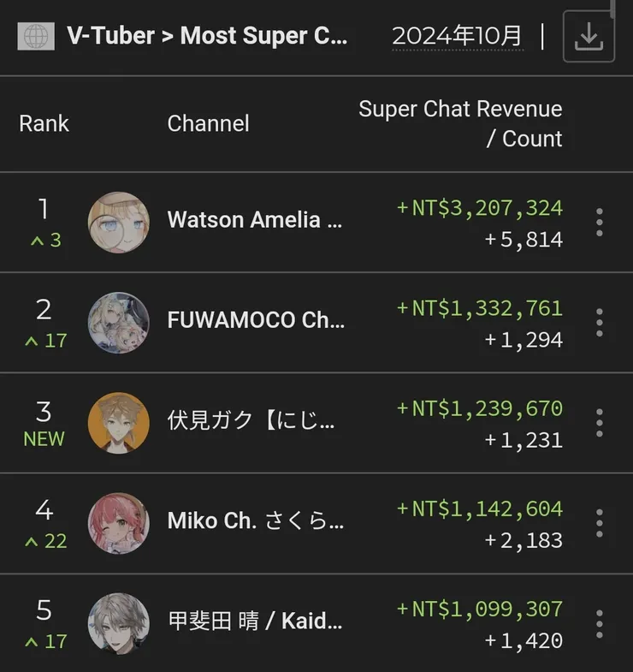The height and width of the screenshot is (672, 633).
Task: Open Miko Ch. さくら channel link
Action: coord(255,521)
